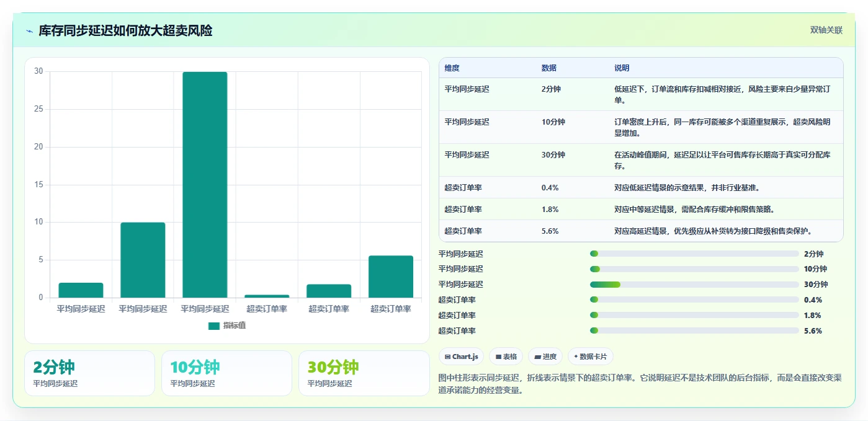Select the 进度 tag
Image resolution: width=868 pixels, height=421 pixels.
[545, 357]
